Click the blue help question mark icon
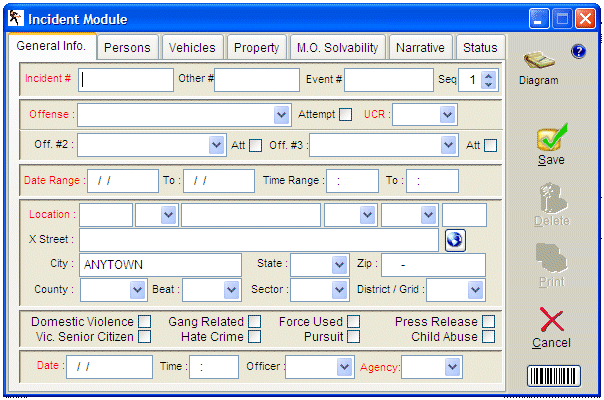Image resolution: width=604 pixels, height=400 pixels. coord(578,51)
